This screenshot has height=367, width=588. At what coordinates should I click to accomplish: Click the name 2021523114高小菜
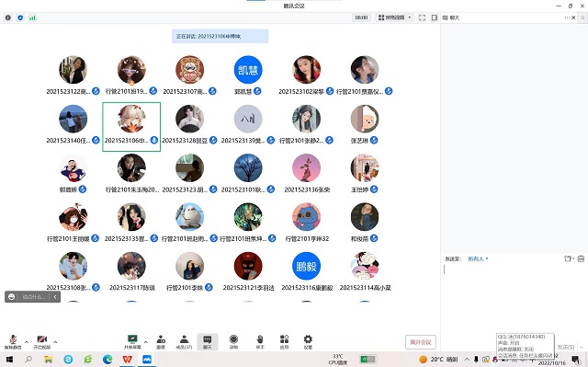pos(366,288)
